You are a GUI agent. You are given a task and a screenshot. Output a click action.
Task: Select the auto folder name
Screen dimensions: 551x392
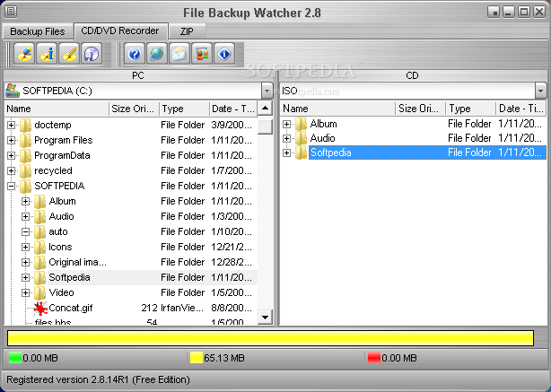58,231
